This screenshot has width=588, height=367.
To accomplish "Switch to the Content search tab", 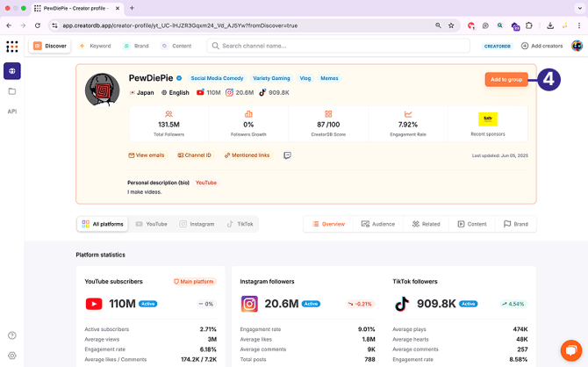I will click(x=176, y=46).
